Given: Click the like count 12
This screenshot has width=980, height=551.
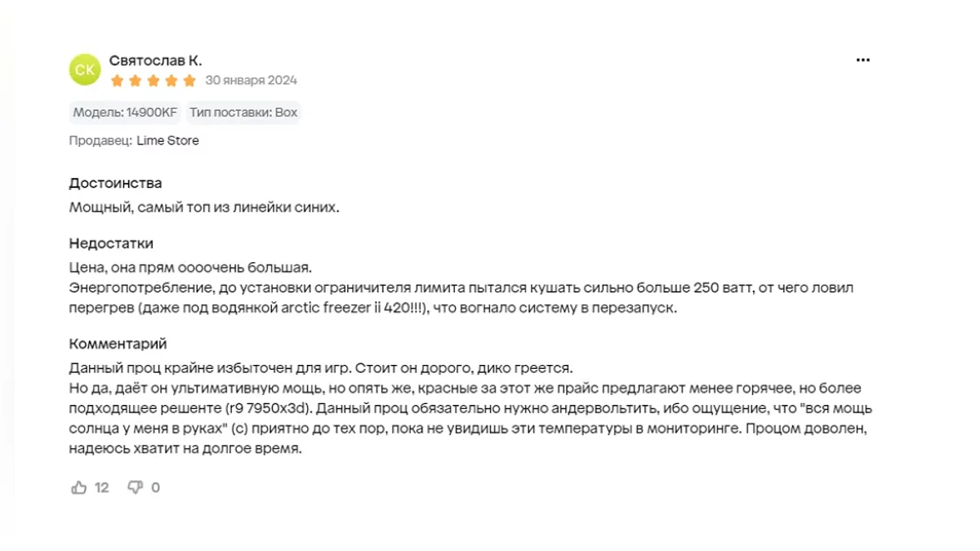Looking at the screenshot, I should point(101,487).
